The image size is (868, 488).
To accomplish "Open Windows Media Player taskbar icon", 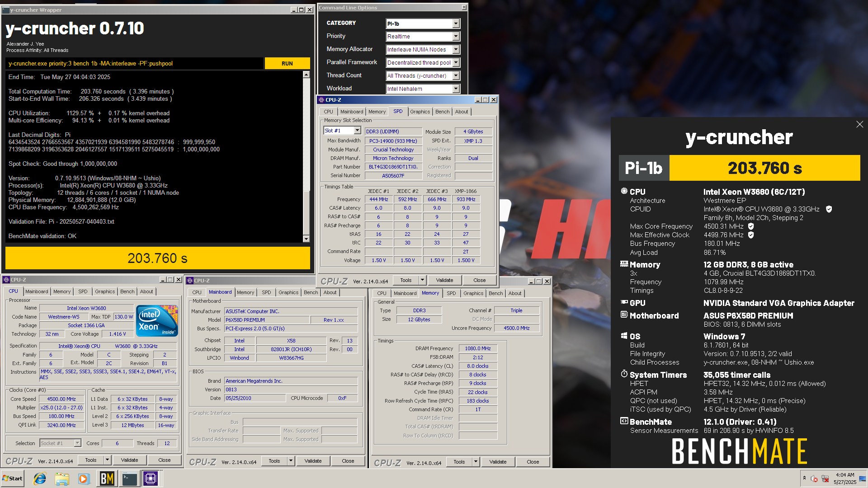I will [84, 479].
